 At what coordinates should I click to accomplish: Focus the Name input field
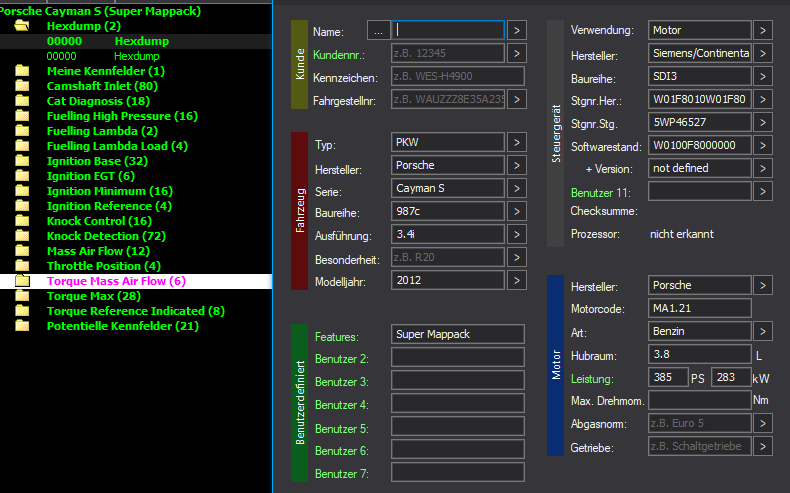click(x=448, y=30)
